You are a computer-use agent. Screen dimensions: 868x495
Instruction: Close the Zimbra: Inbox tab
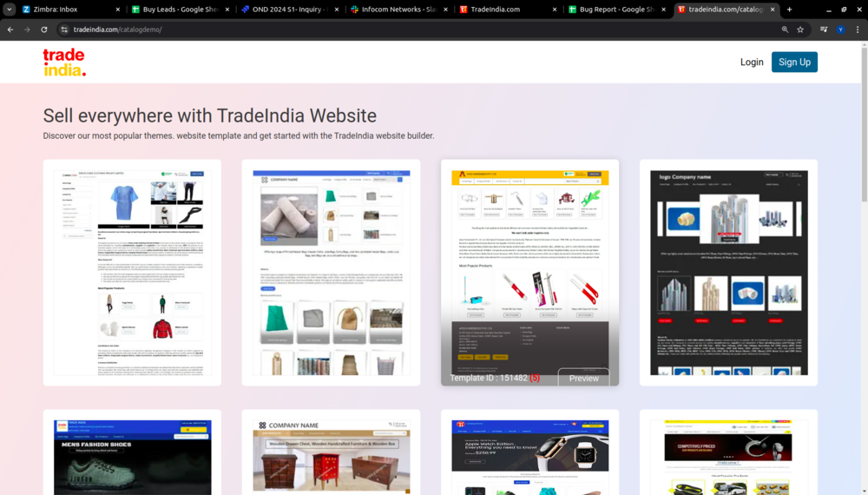118,10
